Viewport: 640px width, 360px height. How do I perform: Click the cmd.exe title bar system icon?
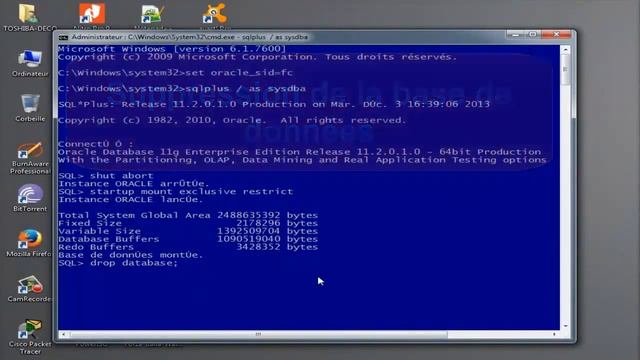coord(63,38)
